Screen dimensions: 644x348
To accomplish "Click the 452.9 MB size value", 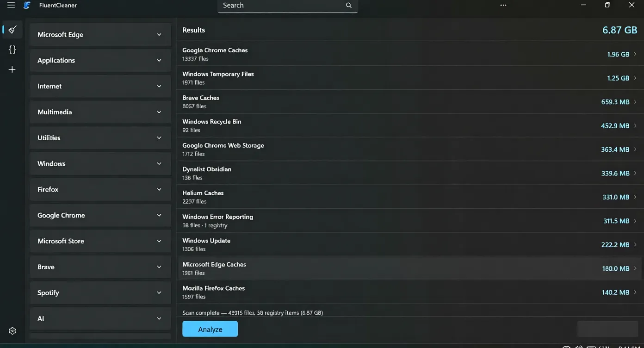I will [615, 126].
